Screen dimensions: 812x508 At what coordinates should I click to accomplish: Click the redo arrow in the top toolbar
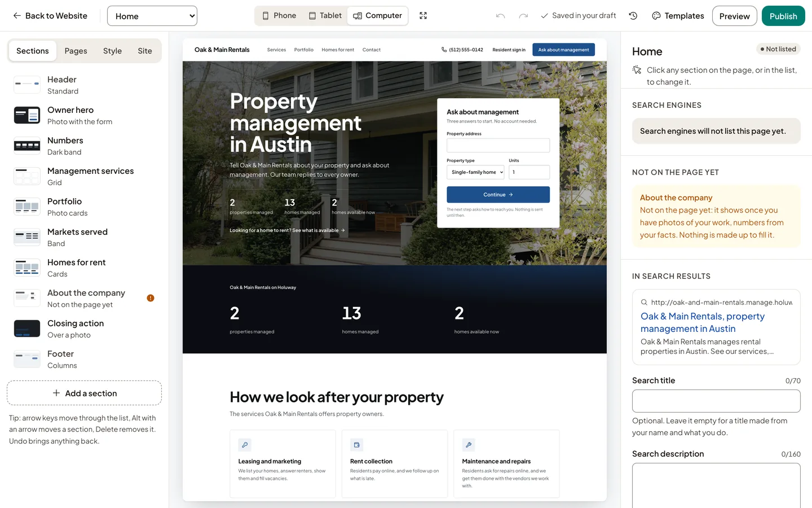point(523,16)
